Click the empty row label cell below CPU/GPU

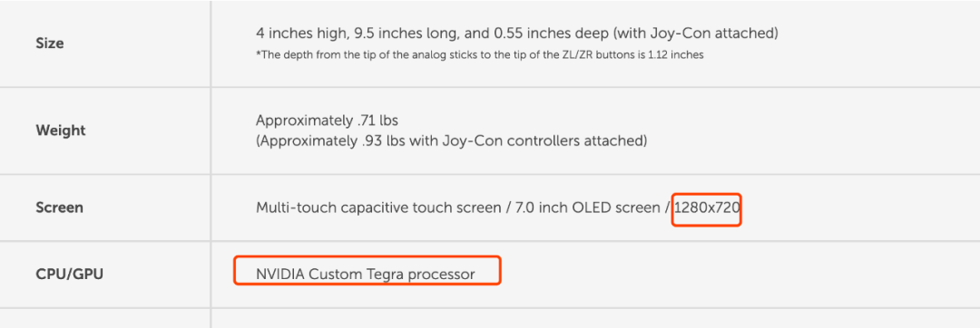click(105, 318)
